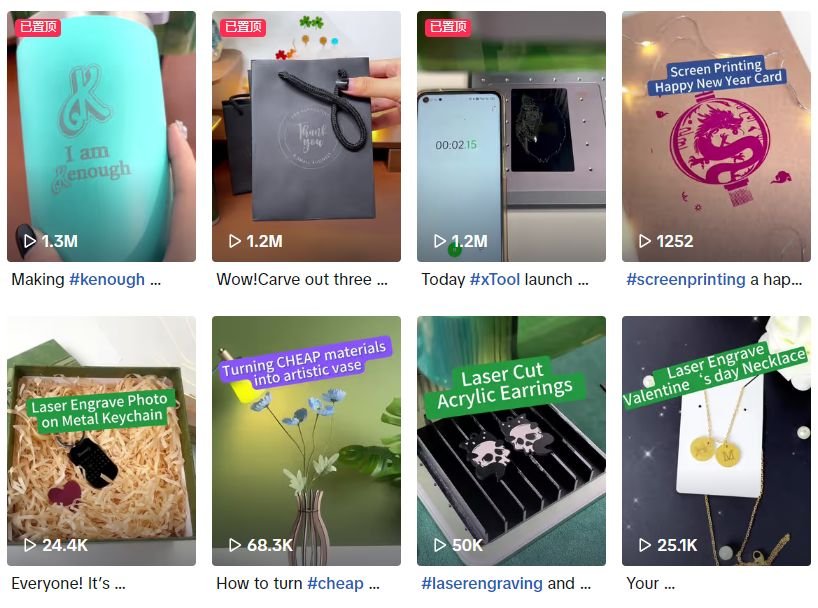Screen dimensions: 818x608
Task: Open the #kenough hashtag link
Action: (x=107, y=280)
